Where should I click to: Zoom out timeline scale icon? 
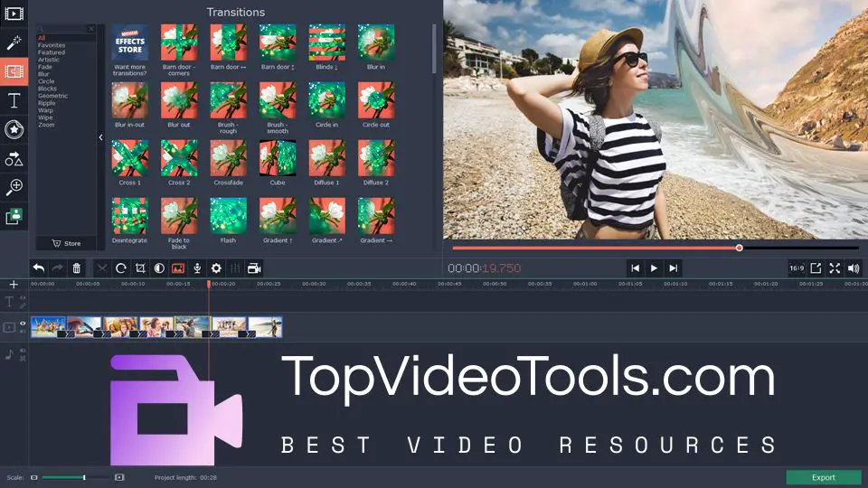33,477
